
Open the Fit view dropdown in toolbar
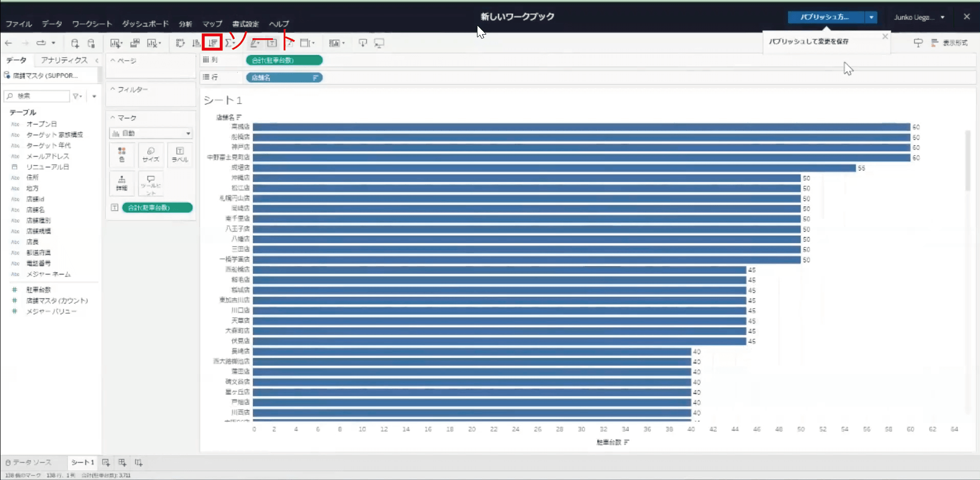click(307, 43)
